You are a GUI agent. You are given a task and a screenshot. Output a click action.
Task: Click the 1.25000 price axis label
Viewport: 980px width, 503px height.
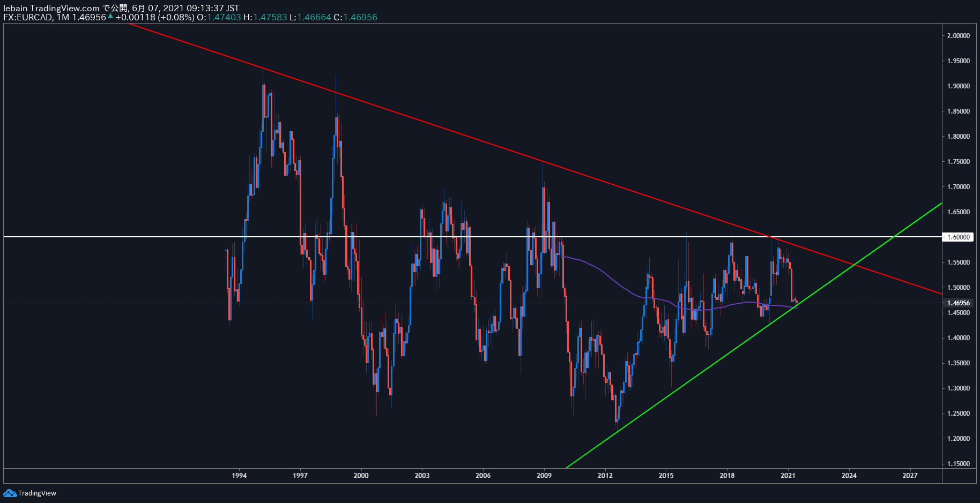(959, 414)
